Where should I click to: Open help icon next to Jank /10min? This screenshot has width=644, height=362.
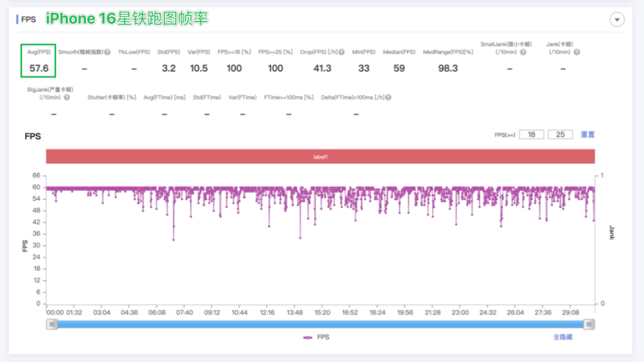pos(577,52)
